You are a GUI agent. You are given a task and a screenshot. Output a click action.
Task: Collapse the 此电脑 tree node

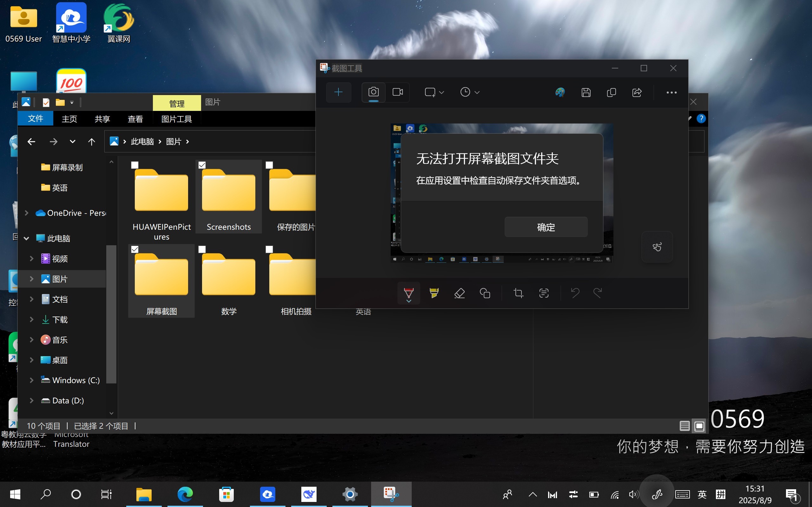27,238
